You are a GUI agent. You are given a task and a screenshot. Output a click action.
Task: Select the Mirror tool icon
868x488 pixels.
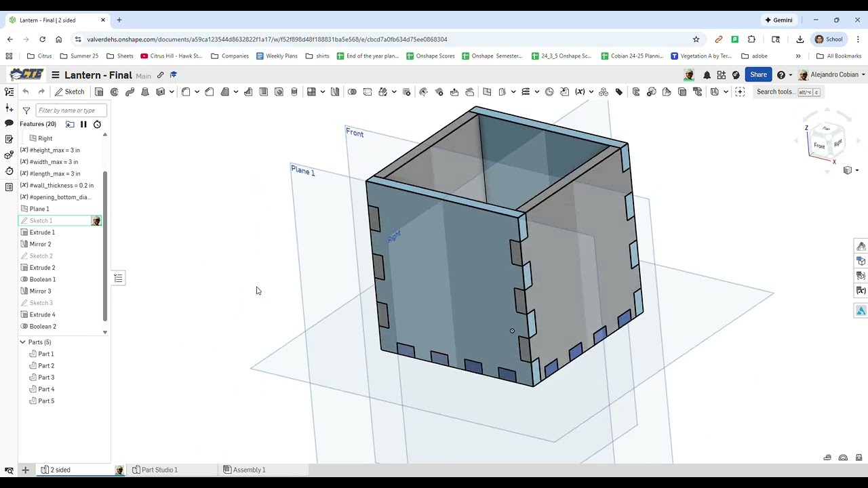point(335,91)
